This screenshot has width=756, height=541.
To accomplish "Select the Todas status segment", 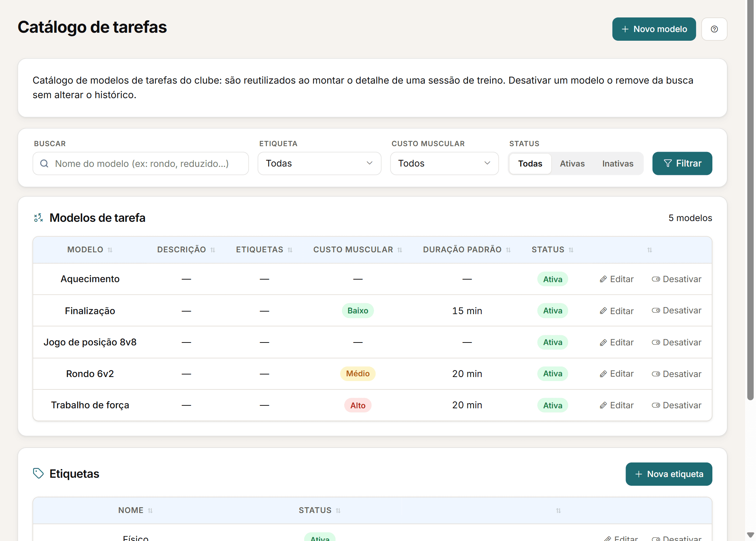I will [530, 164].
